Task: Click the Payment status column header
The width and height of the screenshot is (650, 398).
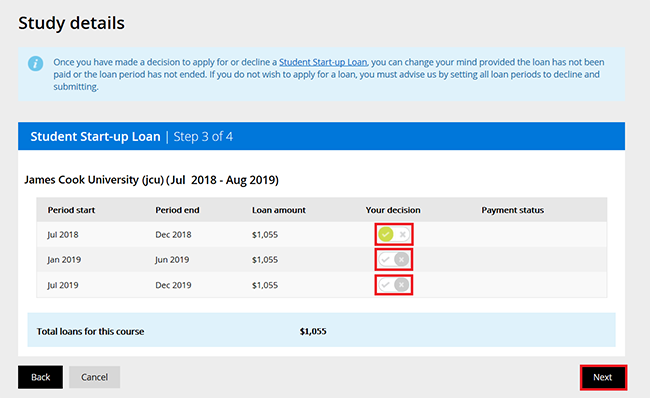Action: pos(513,210)
